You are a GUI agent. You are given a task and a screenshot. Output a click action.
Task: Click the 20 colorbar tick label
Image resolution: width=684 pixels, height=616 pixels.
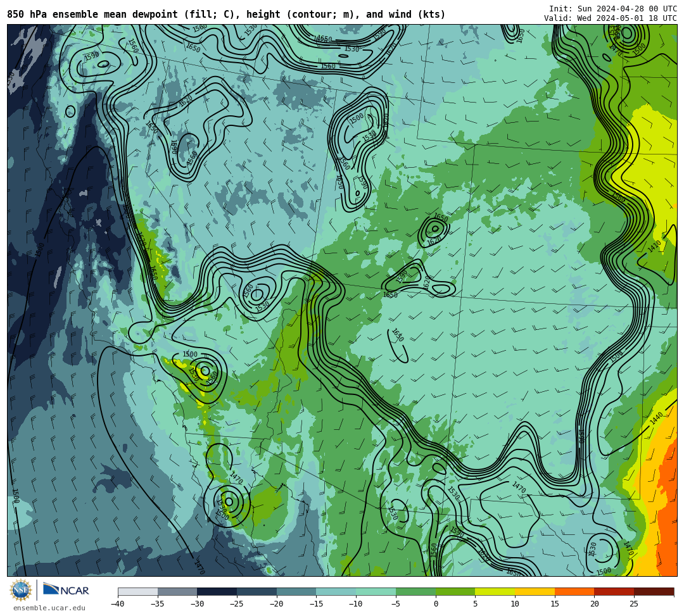click(x=595, y=604)
